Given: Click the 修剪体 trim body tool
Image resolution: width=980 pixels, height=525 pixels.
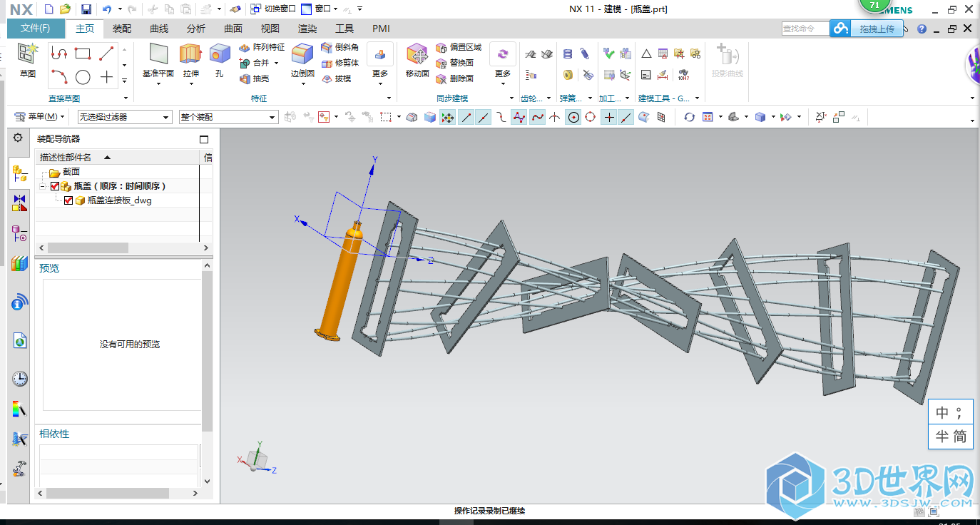Looking at the screenshot, I should [340, 63].
